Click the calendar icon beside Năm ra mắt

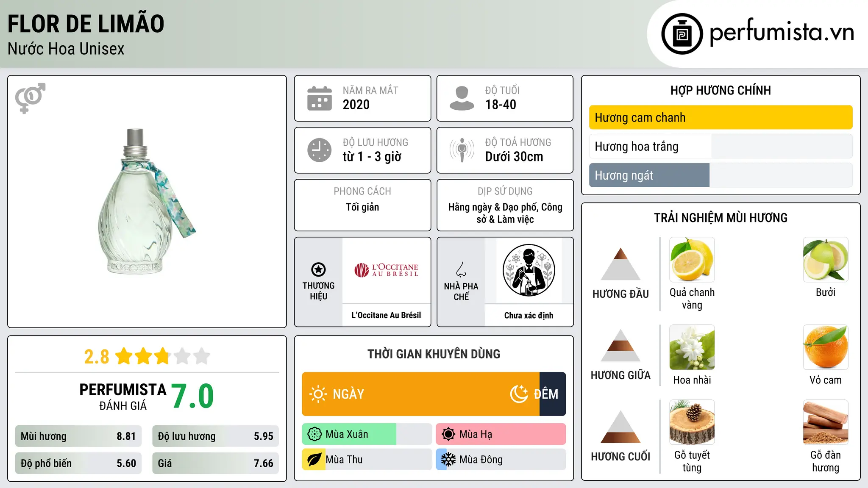coord(320,98)
